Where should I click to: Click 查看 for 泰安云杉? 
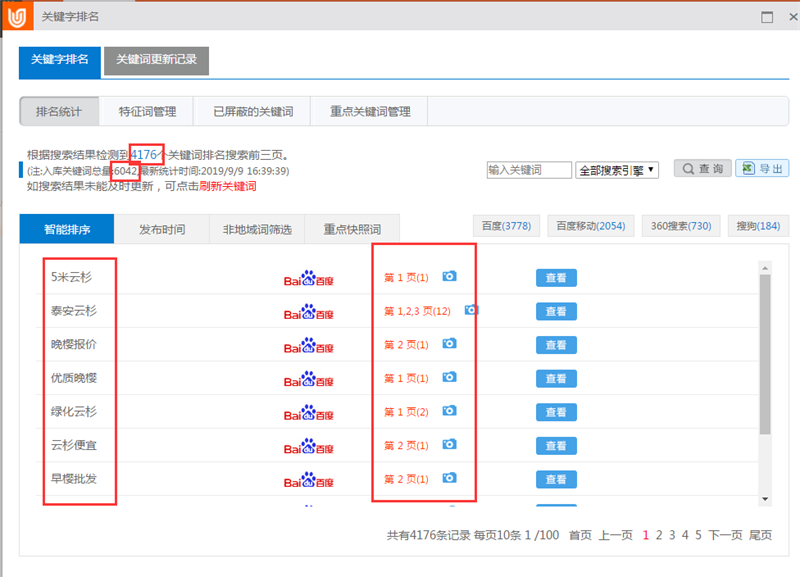[x=556, y=311]
